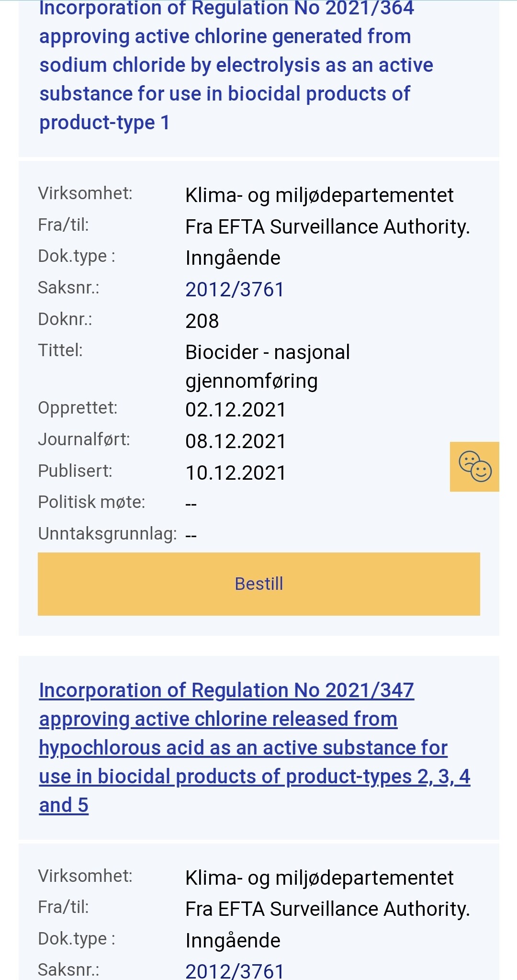
Task: Click the Unntaksgrunnlag label
Action: tap(107, 534)
